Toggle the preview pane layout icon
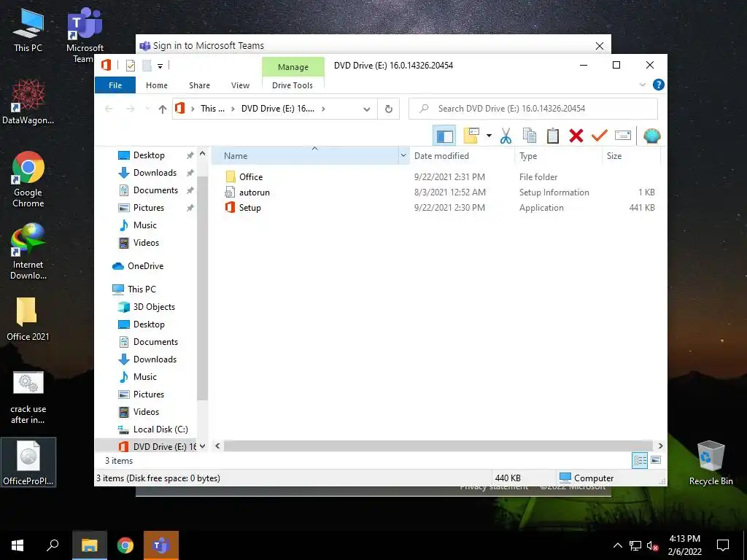Image resolution: width=747 pixels, height=560 pixels. 444,136
